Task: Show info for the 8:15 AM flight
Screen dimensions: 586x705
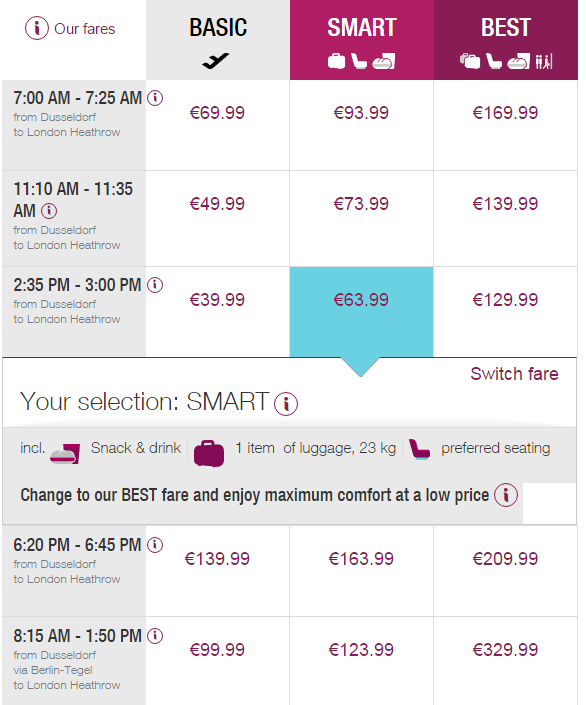Action: coord(155,636)
